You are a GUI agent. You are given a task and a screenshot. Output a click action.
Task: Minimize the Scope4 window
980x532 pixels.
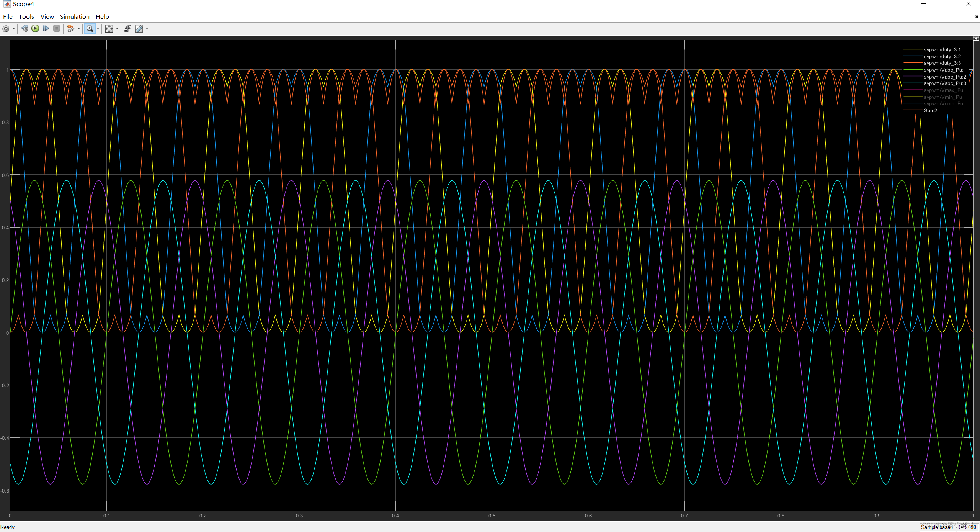[x=924, y=4]
